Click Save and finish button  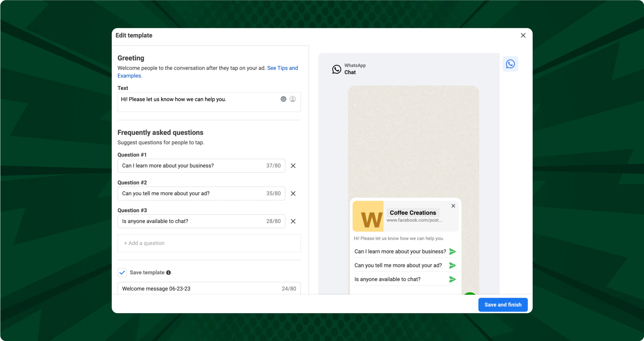(x=503, y=305)
